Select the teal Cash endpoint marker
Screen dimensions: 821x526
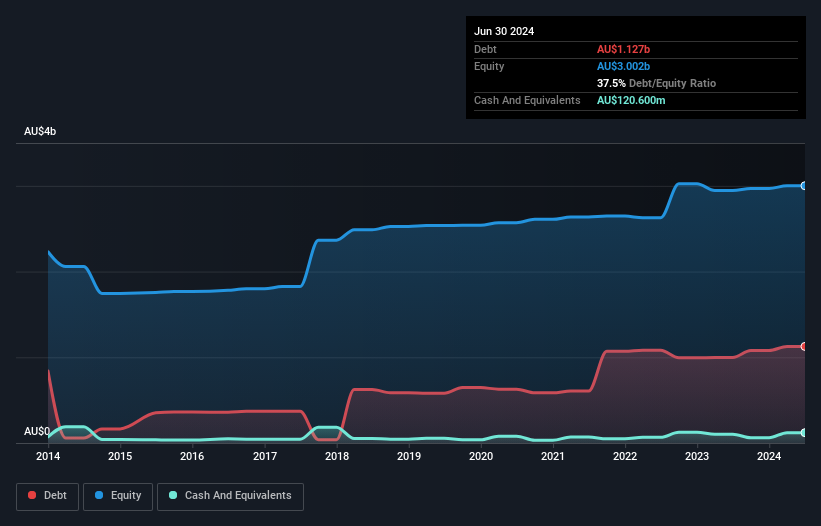[x=804, y=433]
